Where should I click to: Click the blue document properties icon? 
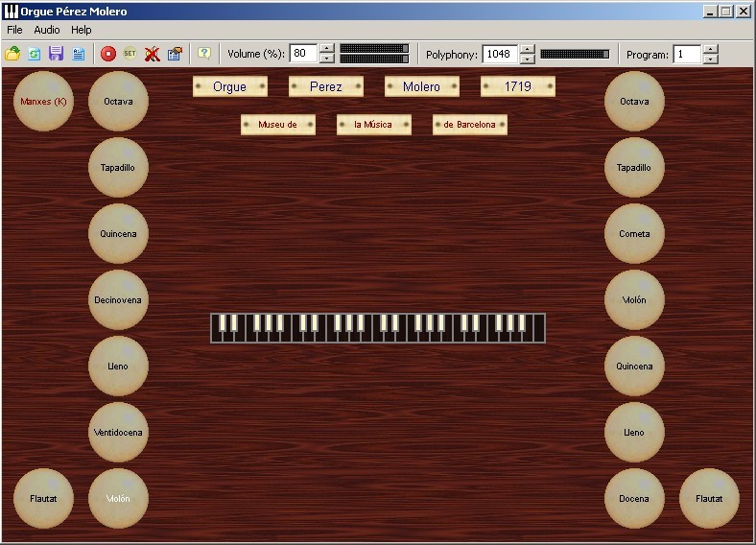pos(78,54)
